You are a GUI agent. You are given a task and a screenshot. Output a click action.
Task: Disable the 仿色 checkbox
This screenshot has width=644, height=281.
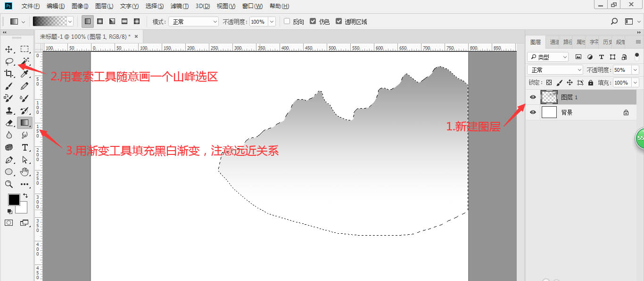(x=314, y=21)
